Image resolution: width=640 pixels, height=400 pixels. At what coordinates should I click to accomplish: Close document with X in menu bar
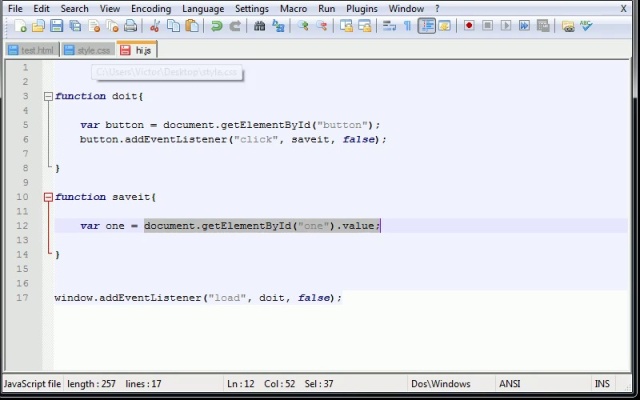623,9
